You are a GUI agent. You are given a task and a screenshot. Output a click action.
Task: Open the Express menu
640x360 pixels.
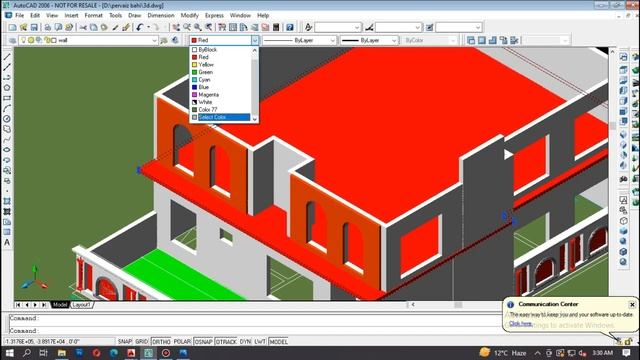(214, 15)
